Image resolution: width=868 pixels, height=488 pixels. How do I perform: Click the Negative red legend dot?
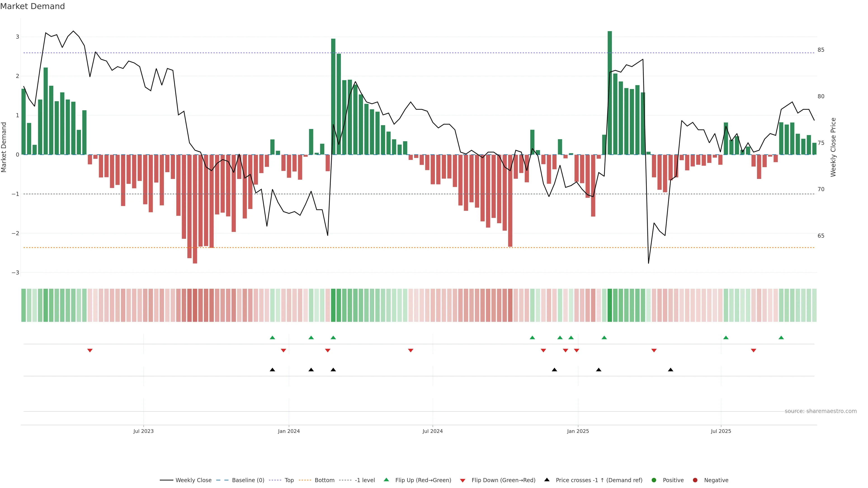(695, 480)
